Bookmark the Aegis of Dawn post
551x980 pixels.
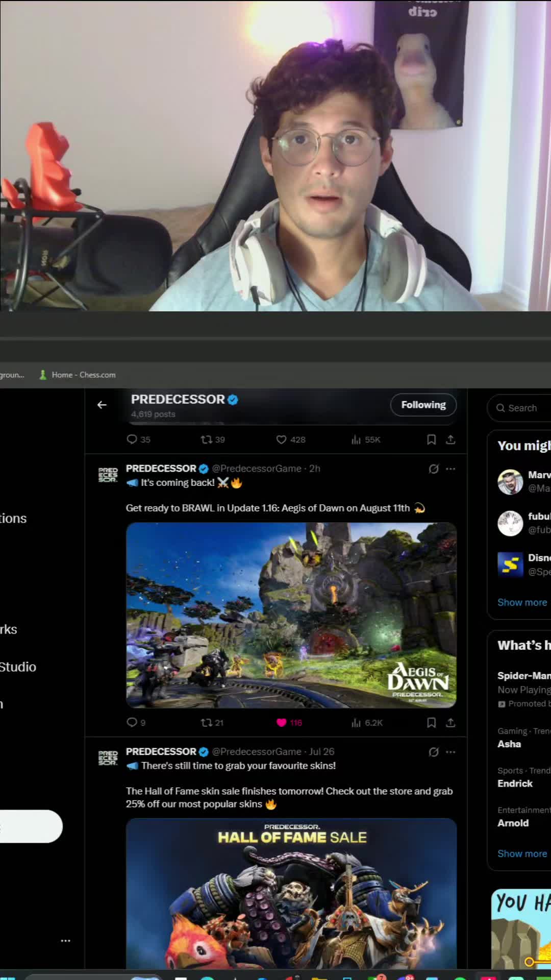(x=431, y=722)
